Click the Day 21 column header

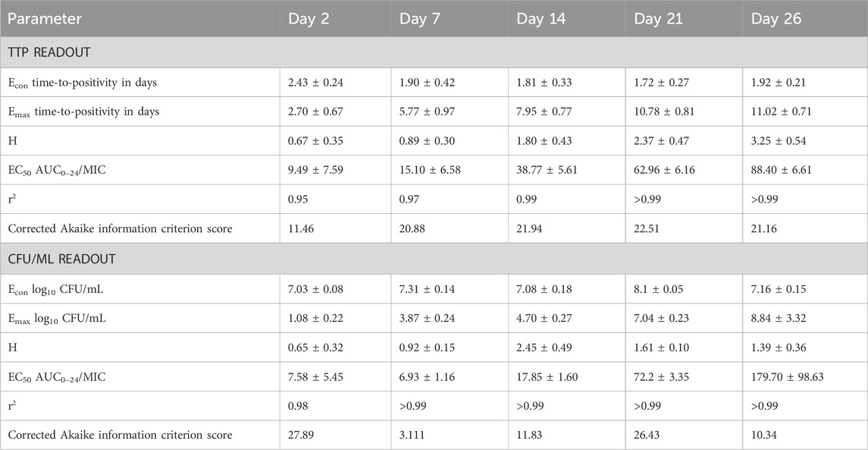tap(659, 18)
